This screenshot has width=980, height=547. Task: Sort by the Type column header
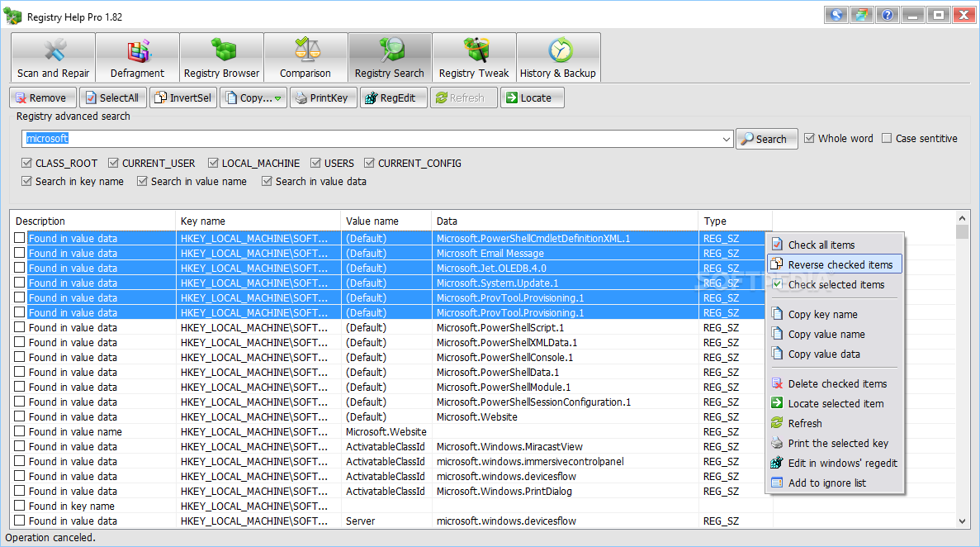(x=736, y=221)
